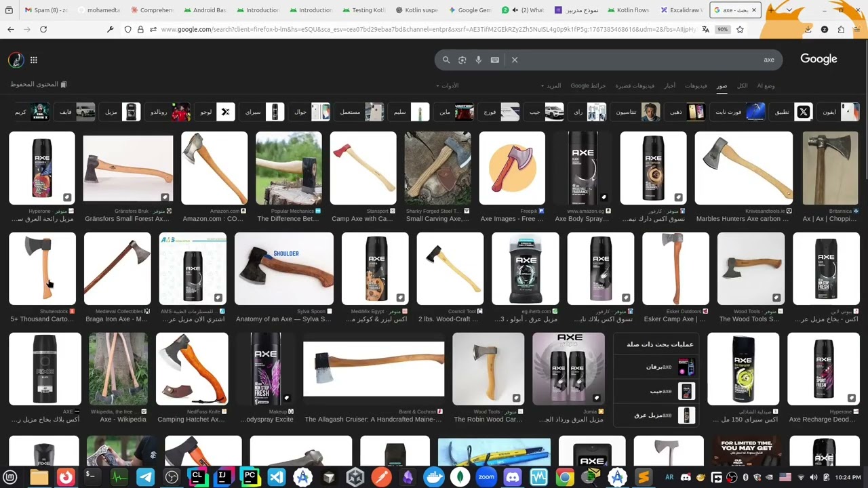Expand the المزيد more dropdown
Image resolution: width=868 pixels, height=488 pixels.
(551, 85)
